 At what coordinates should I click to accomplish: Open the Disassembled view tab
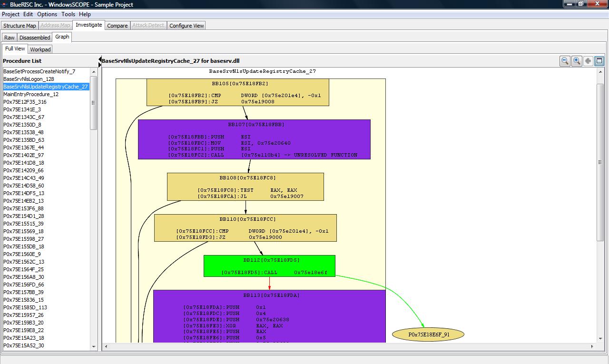click(x=35, y=38)
